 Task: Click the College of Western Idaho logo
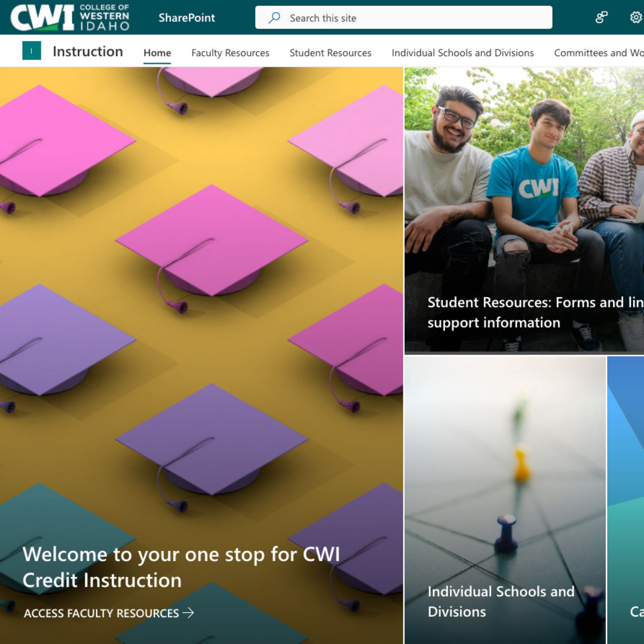tap(70, 17)
